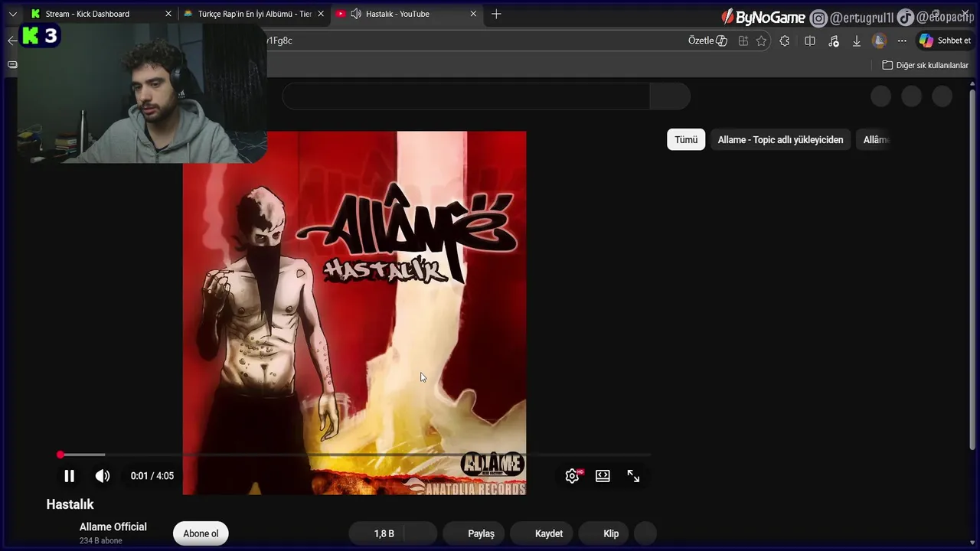980x551 pixels.
Task: Bookmark this page with star icon
Action: point(761,41)
